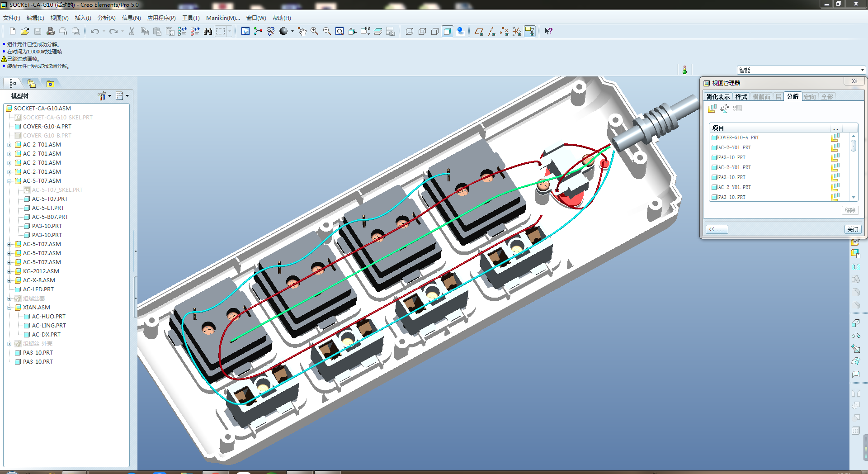Click the 关闭 button in View Manager
Image resolution: width=868 pixels, height=474 pixels.
pos(853,229)
